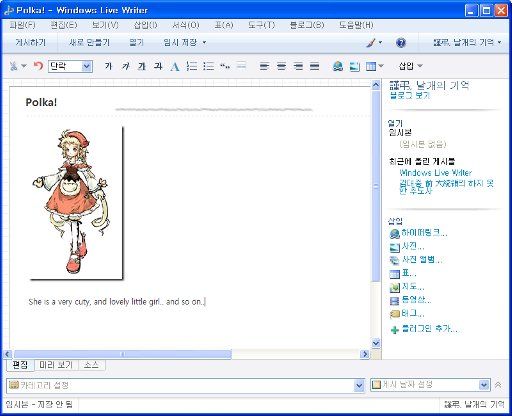This screenshot has height=416, width=512.
Task: Open the blog account selector in toolbar
Action: [467, 42]
